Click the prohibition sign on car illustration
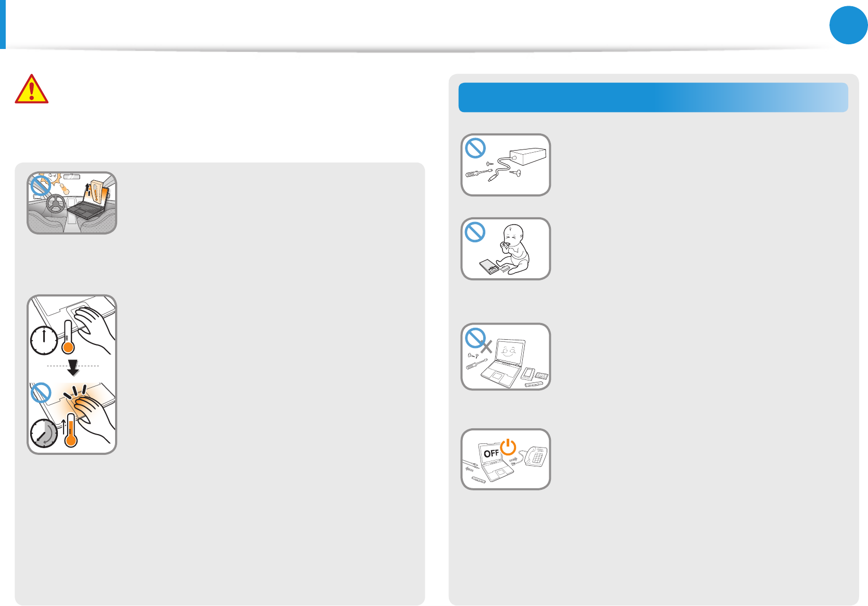This screenshot has width=868, height=606. (x=41, y=185)
